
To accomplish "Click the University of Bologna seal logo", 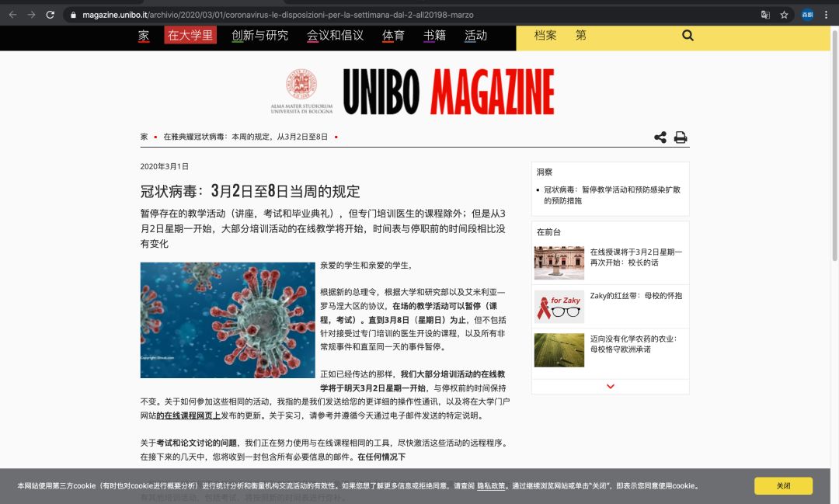I will [301, 91].
